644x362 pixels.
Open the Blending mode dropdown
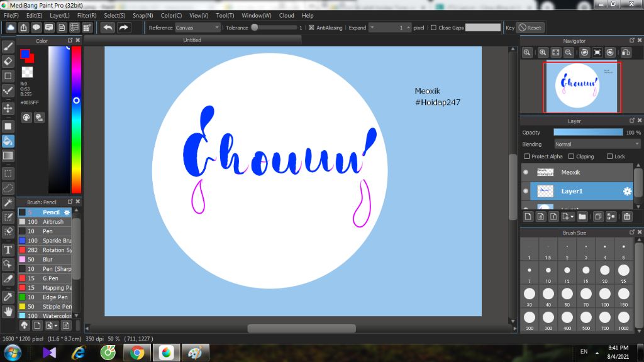click(597, 145)
